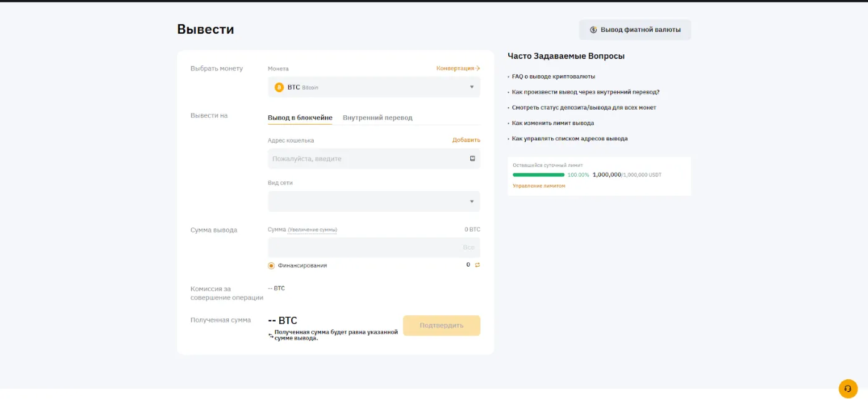The width and height of the screenshot is (868, 408).
Task: Select the Финансирования radio button
Action: point(271,265)
